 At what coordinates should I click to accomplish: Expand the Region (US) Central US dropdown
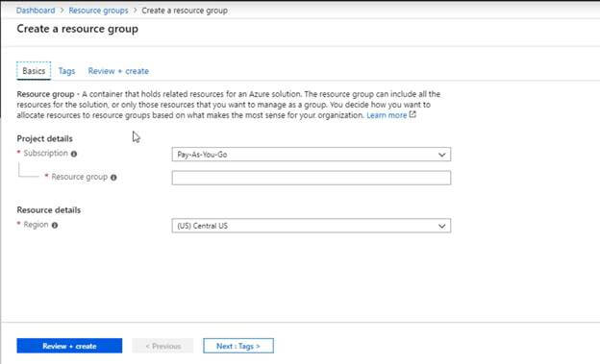point(312,226)
